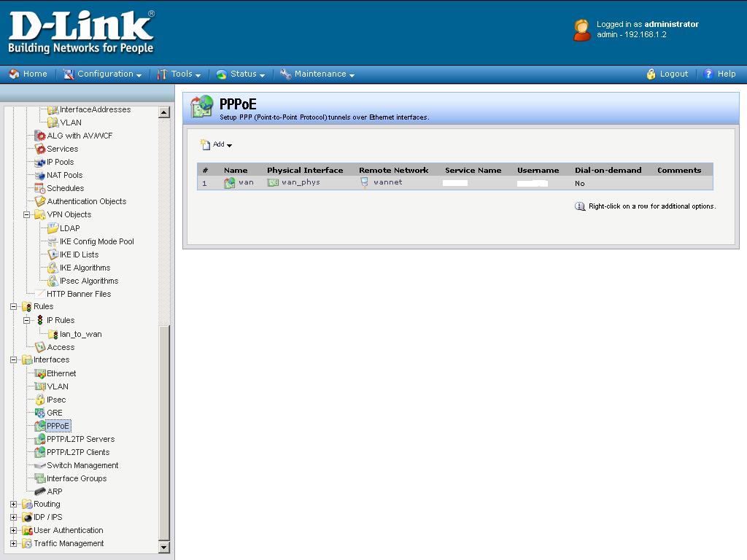The width and height of the screenshot is (747, 560).
Task: Open HTTP Banner Files item
Action: [79, 295]
